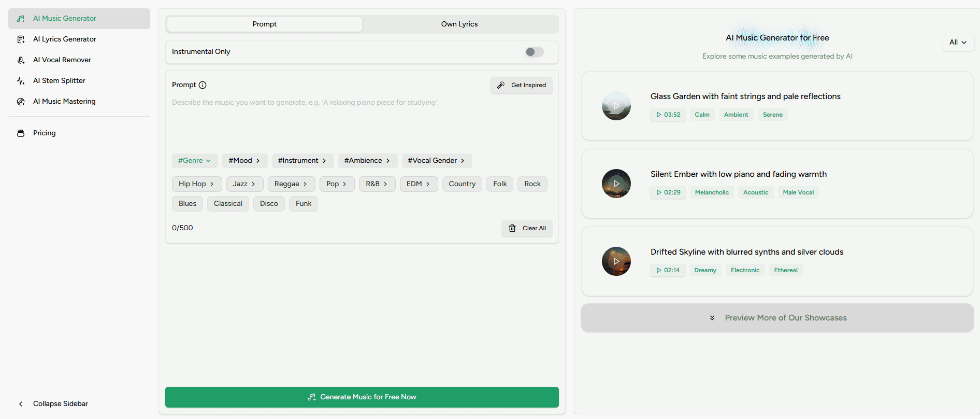
Task: Click the Get Inspired button
Action: [521, 85]
